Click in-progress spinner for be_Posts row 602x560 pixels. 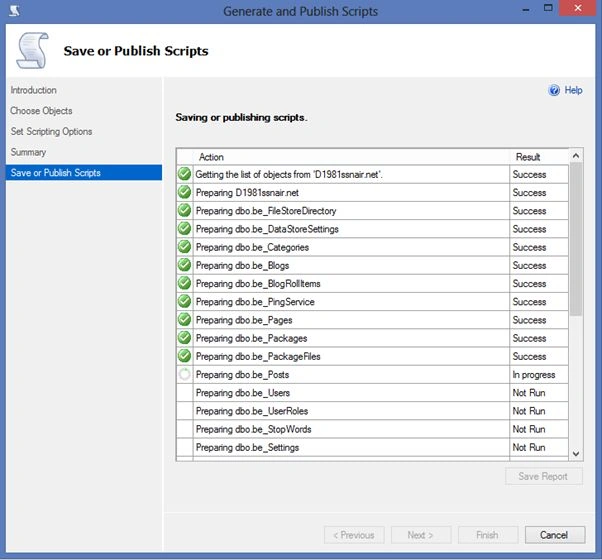[x=184, y=374]
